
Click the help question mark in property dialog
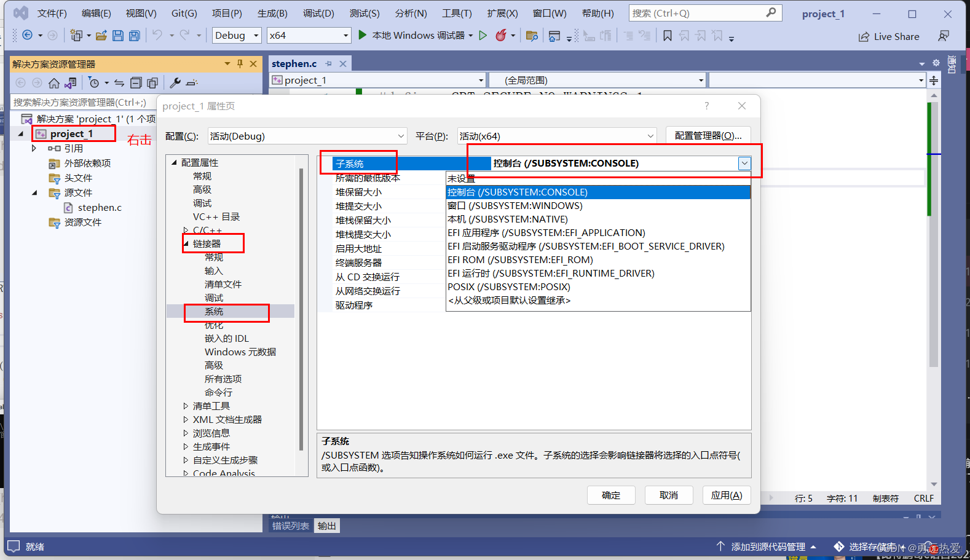pyautogui.click(x=707, y=106)
